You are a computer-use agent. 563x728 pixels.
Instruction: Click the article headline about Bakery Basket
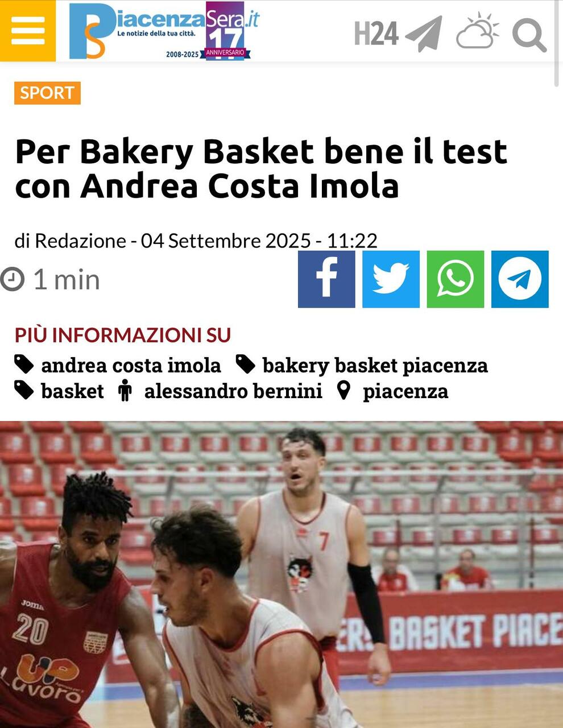pyautogui.click(x=261, y=168)
